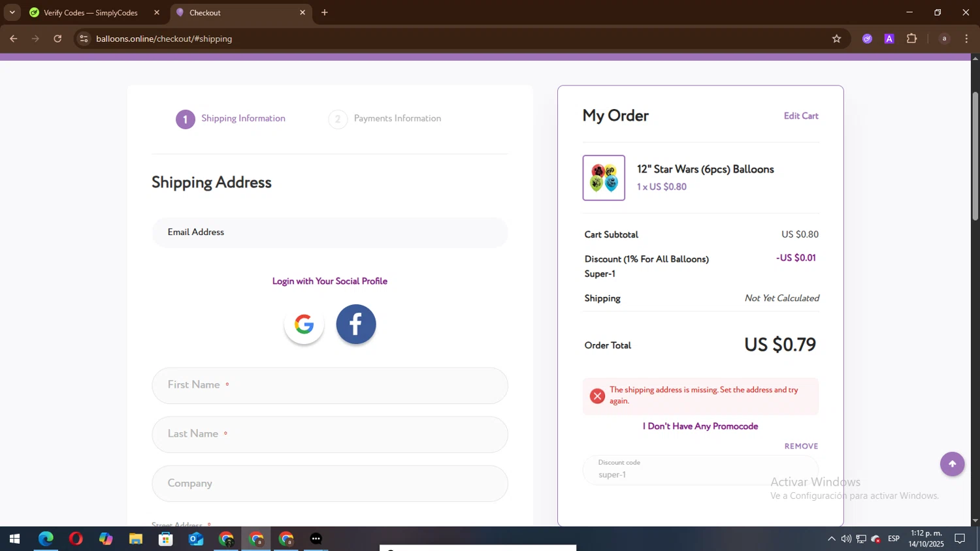Viewport: 980px width, 551px height.
Task: Open Microsoft Edge from the taskbar
Action: (46, 539)
